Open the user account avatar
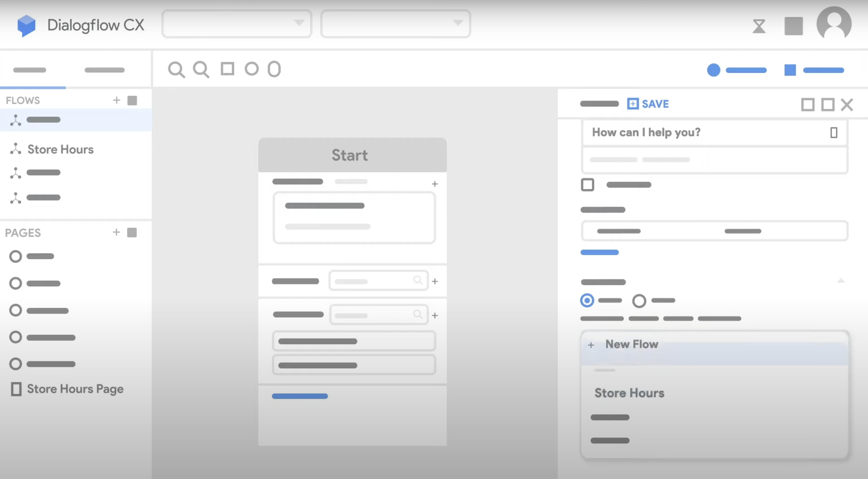 [834, 24]
